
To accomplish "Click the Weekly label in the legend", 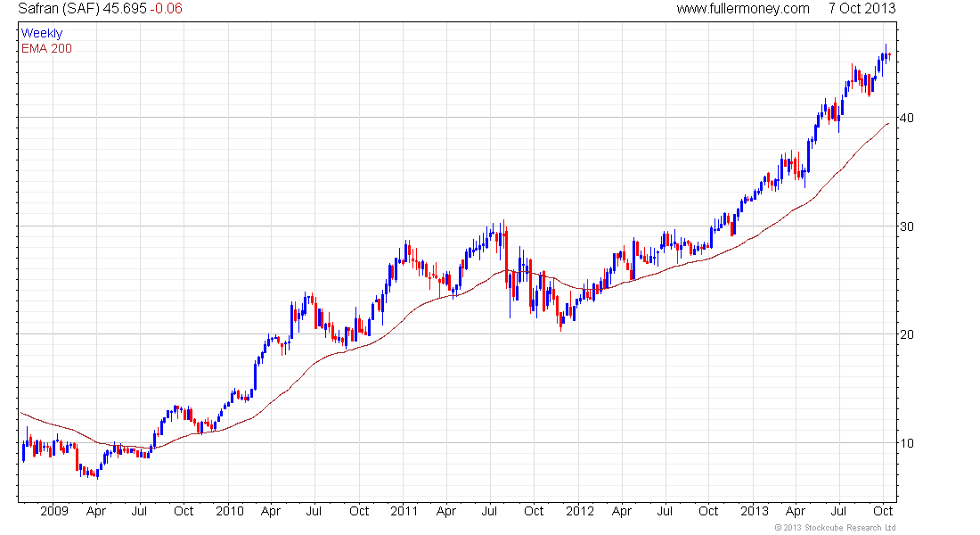I will 42,33.
